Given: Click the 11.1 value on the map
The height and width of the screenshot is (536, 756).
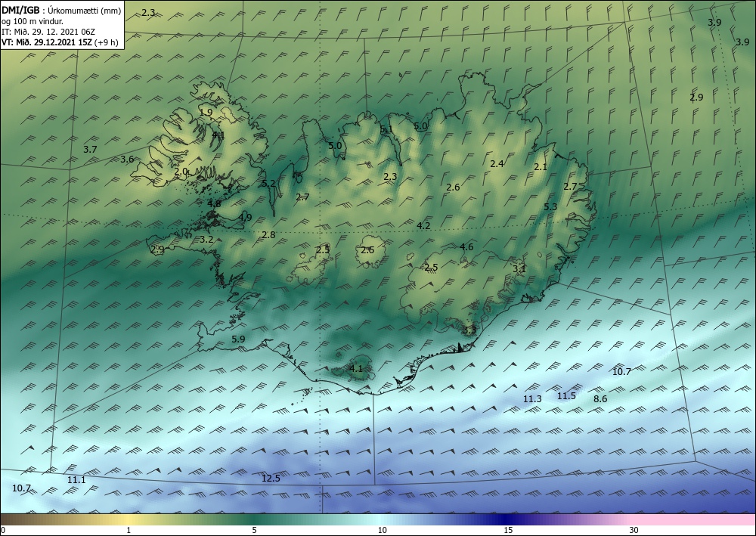Looking at the screenshot, I should (x=76, y=479).
